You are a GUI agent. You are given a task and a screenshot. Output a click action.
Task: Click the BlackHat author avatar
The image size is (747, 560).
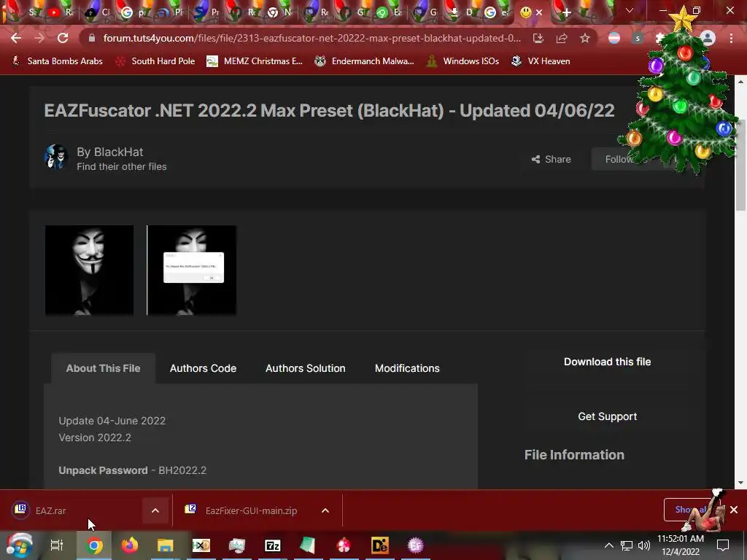click(x=56, y=157)
